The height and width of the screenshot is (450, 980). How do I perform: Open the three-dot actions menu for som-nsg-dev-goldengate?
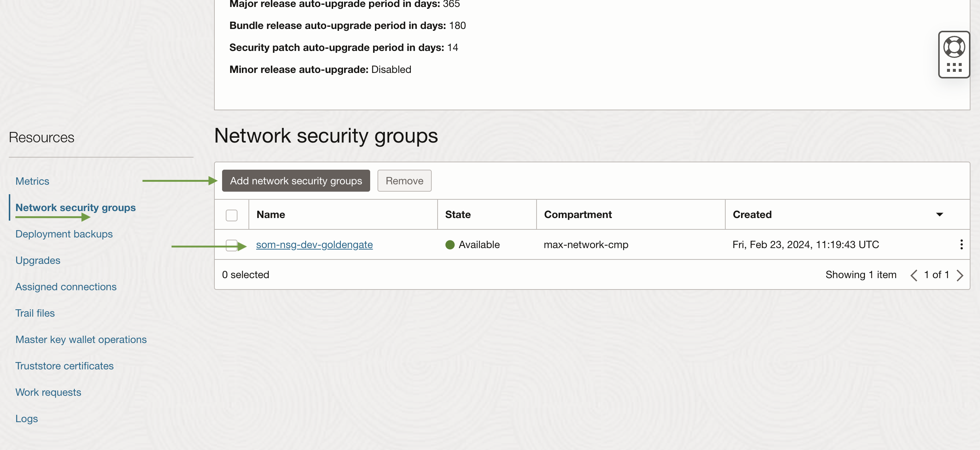pyautogui.click(x=961, y=244)
